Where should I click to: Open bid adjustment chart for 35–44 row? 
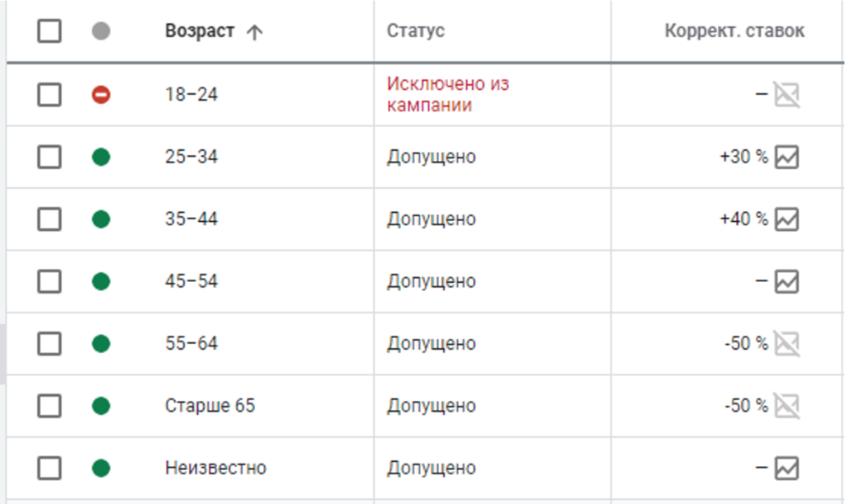pyautogui.click(x=787, y=219)
